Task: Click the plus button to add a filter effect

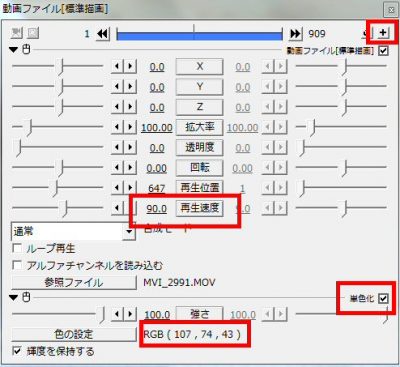Action: click(383, 33)
